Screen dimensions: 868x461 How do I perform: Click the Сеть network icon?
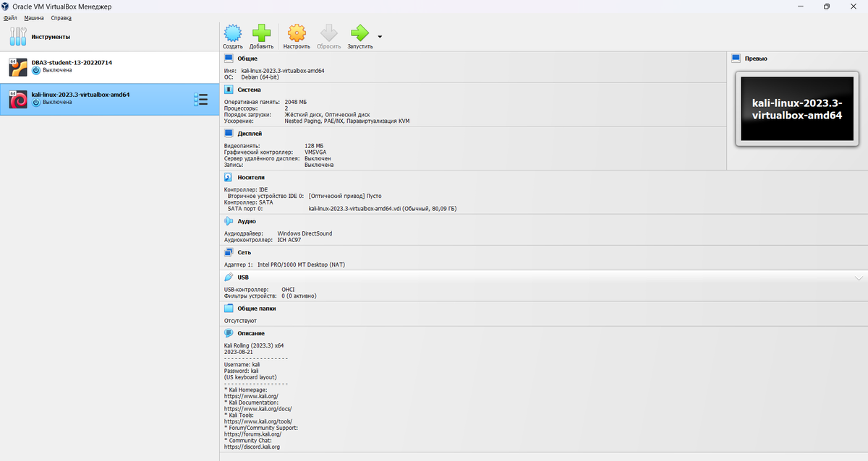(x=229, y=252)
